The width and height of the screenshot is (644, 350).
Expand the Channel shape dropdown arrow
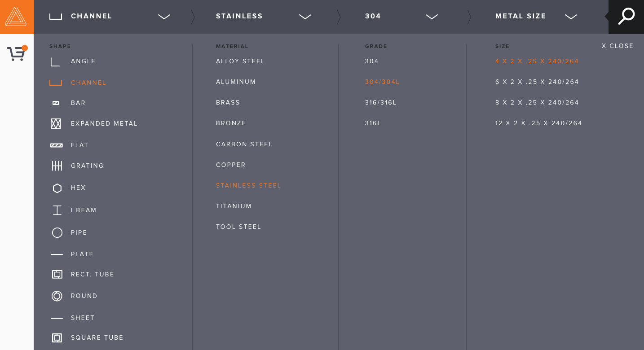point(164,17)
